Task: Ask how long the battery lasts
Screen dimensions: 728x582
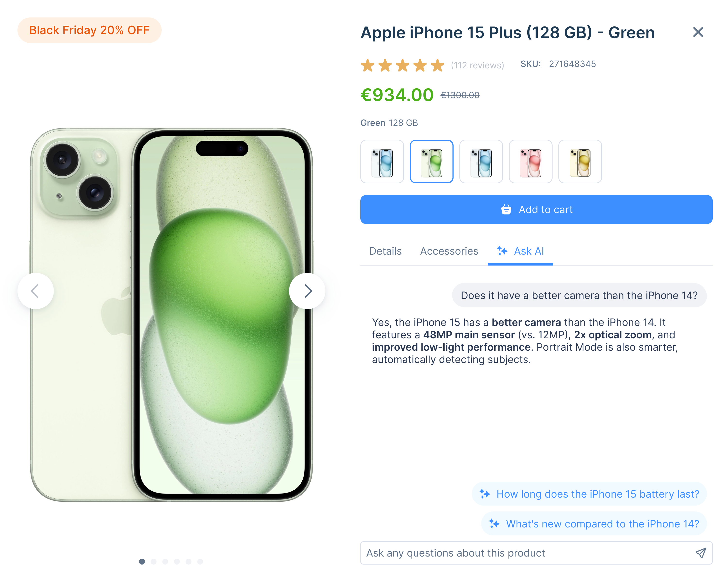Action: pyautogui.click(x=589, y=494)
